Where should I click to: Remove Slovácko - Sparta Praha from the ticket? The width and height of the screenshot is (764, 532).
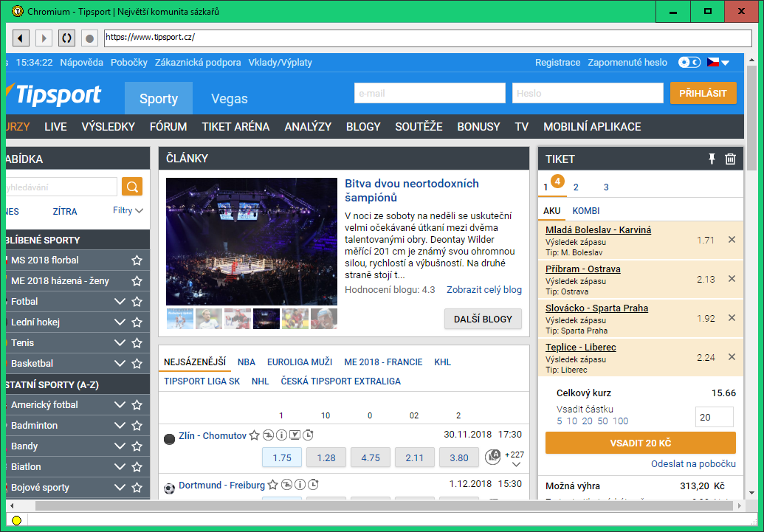point(732,317)
